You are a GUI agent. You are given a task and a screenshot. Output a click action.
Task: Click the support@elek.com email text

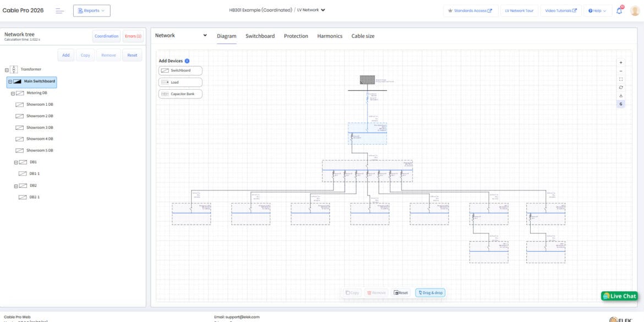tap(242, 317)
